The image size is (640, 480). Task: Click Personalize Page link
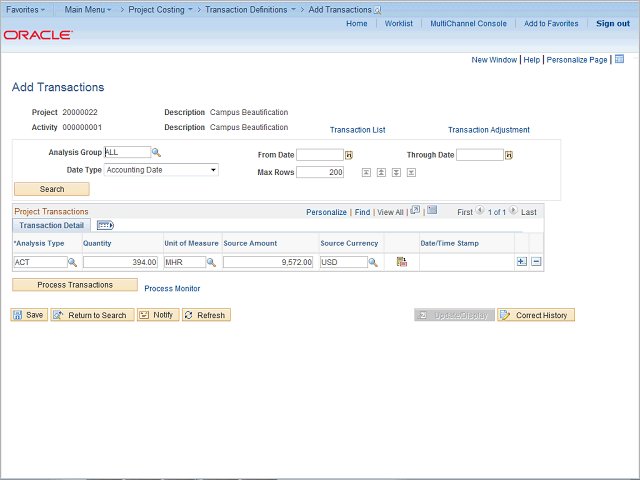click(577, 60)
